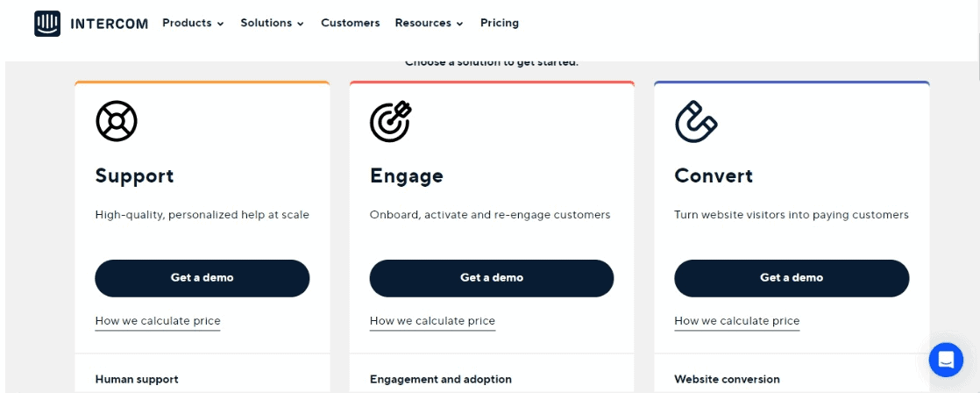
Task: Expand the Resources dropdown menu
Action: tap(430, 23)
